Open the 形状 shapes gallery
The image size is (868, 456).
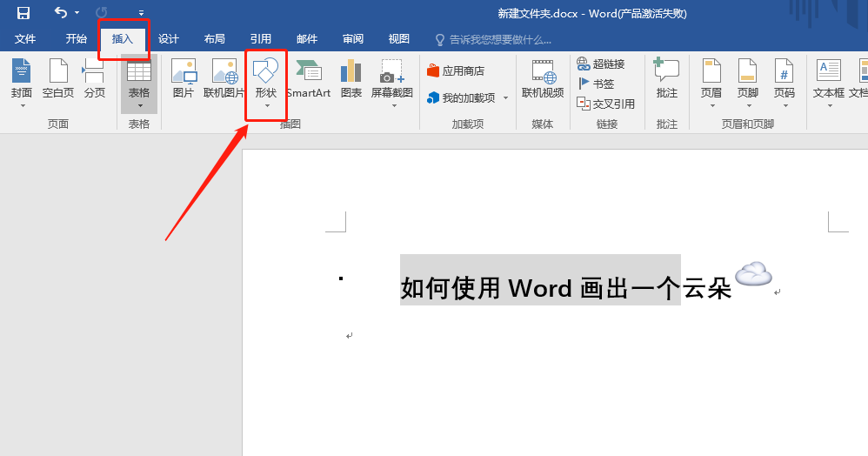pyautogui.click(x=266, y=78)
